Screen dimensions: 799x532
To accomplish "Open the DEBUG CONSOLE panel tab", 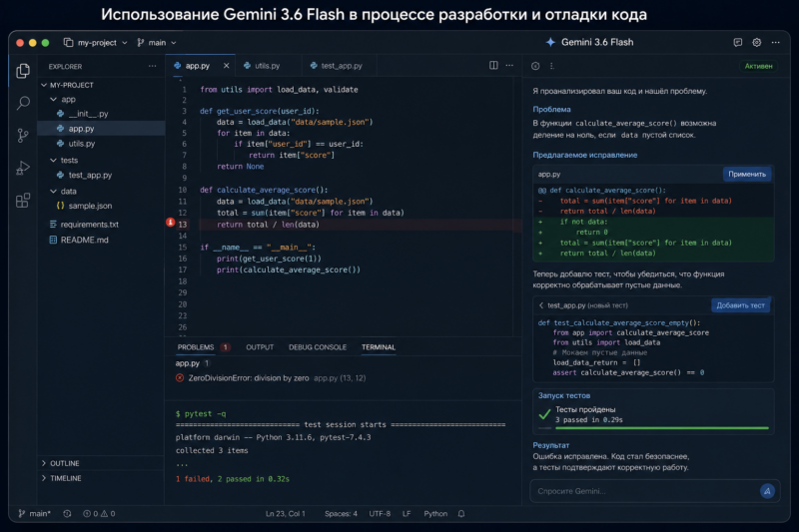I will pyautogui.click(x=318, y=347).
